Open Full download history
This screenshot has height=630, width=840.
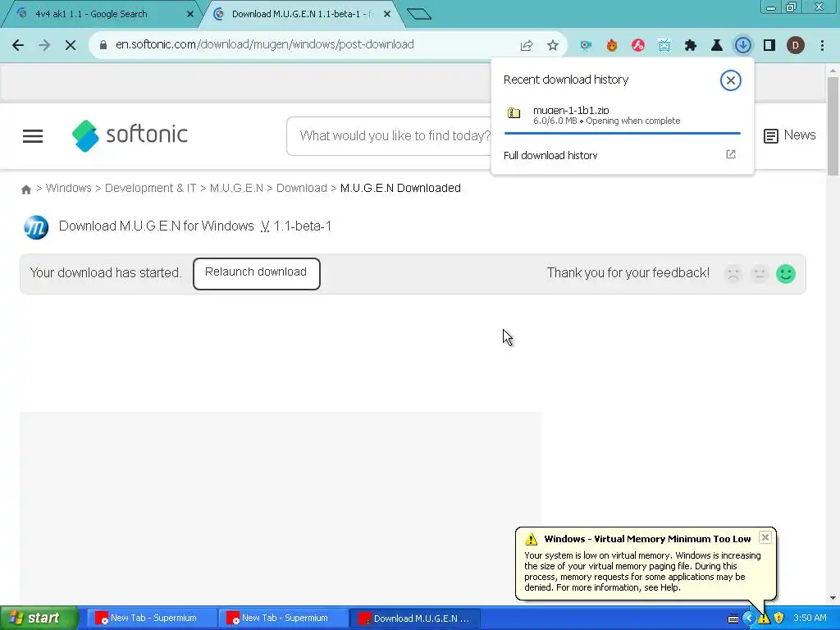[x=550, y=155]
